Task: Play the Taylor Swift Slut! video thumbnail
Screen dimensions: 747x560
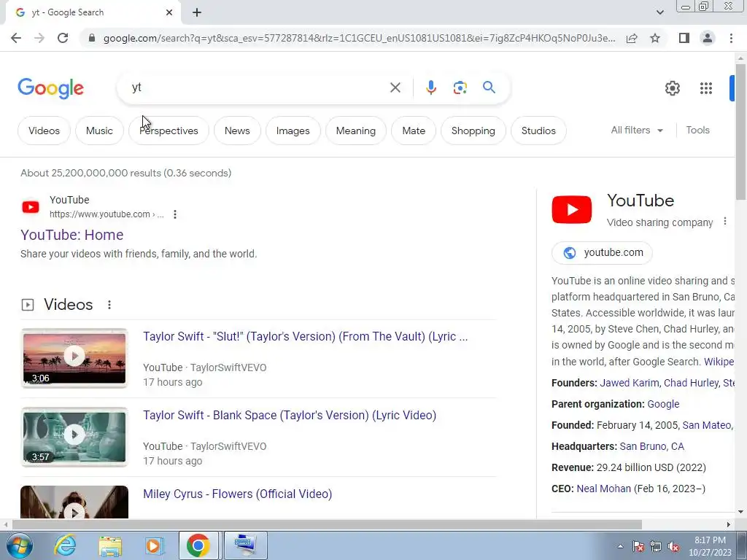Action: [x=74, y=358]
